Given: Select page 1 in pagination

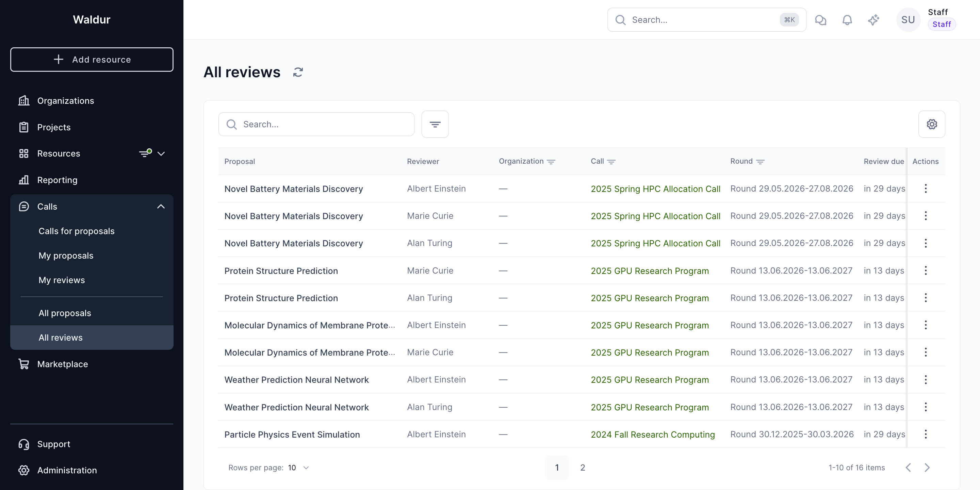Looking at the screenshot, I should pos(557,468).
